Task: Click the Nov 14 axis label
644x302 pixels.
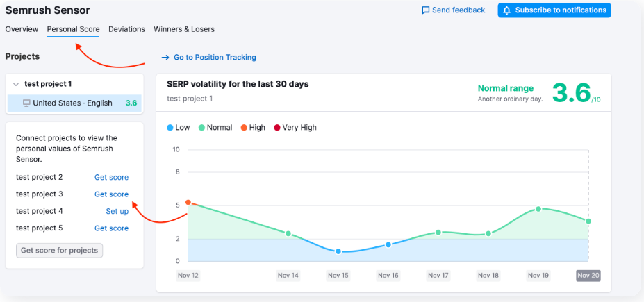Action: click(x=288, y=276)
